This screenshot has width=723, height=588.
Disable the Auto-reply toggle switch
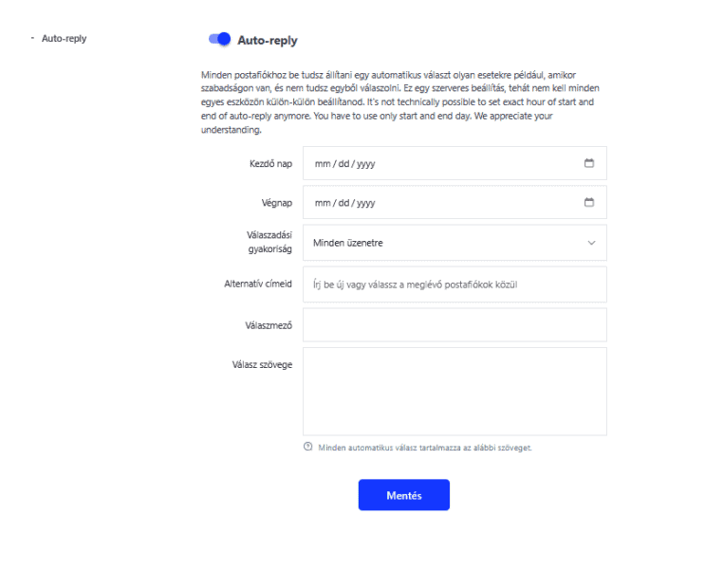coord(219,39)
